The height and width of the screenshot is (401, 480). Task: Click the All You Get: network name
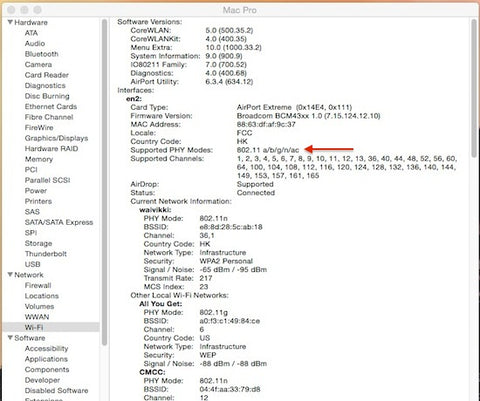(x=161, y=304)
